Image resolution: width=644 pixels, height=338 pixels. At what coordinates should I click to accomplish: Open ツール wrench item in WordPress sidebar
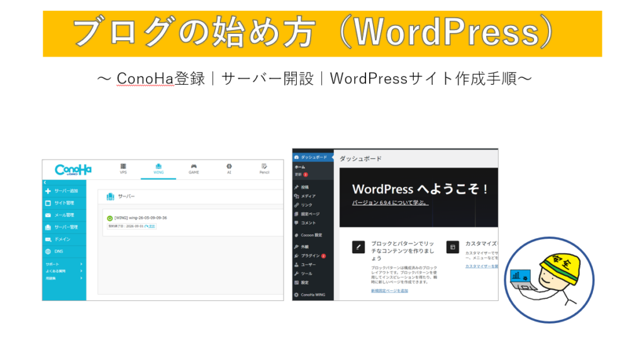coord(313,274)
